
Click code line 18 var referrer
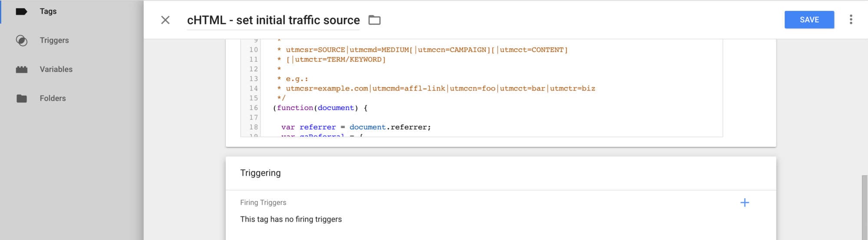tap(356, 127)
